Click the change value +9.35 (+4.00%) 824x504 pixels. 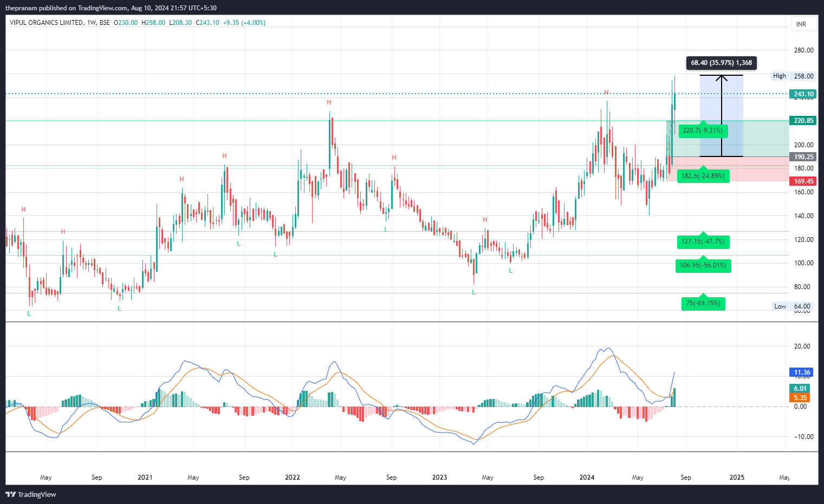coord(244,23)
